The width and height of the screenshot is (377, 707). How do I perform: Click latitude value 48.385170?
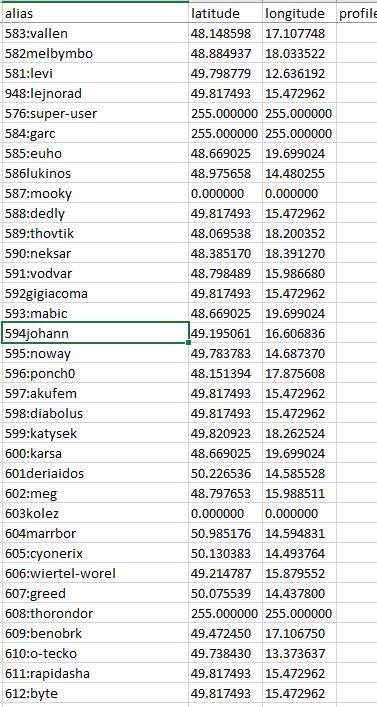[x=225, y=253]
